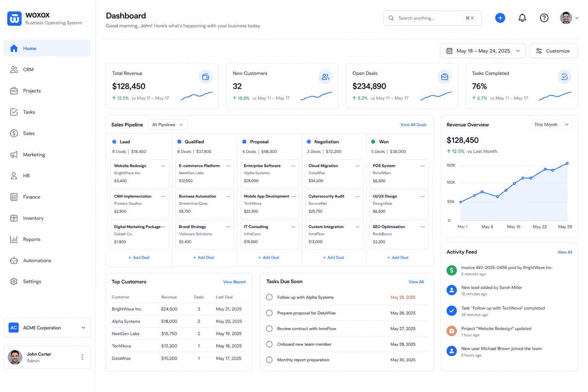
Task: Open John Carter's three-dot menu
Action: [x=82, y=357]
